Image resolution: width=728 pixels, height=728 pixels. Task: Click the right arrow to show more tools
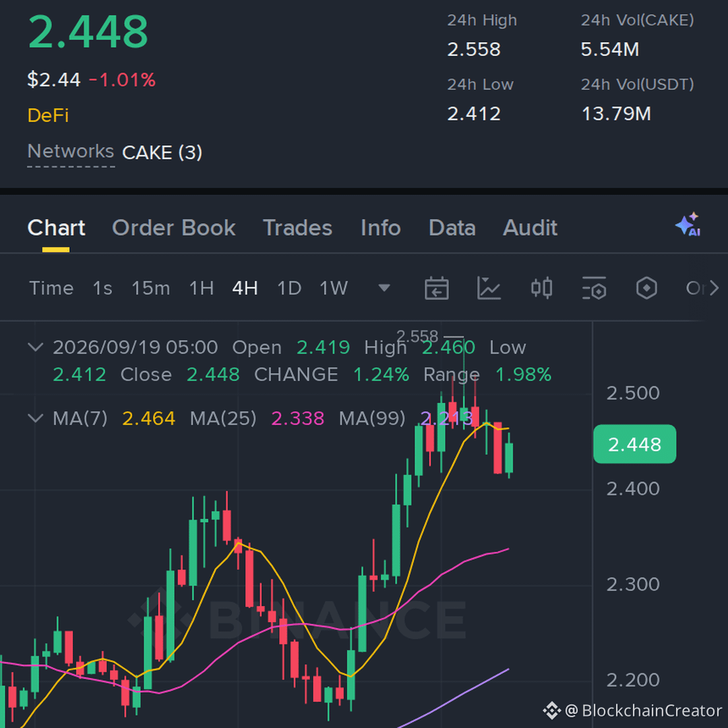click(x=714, y=288)
